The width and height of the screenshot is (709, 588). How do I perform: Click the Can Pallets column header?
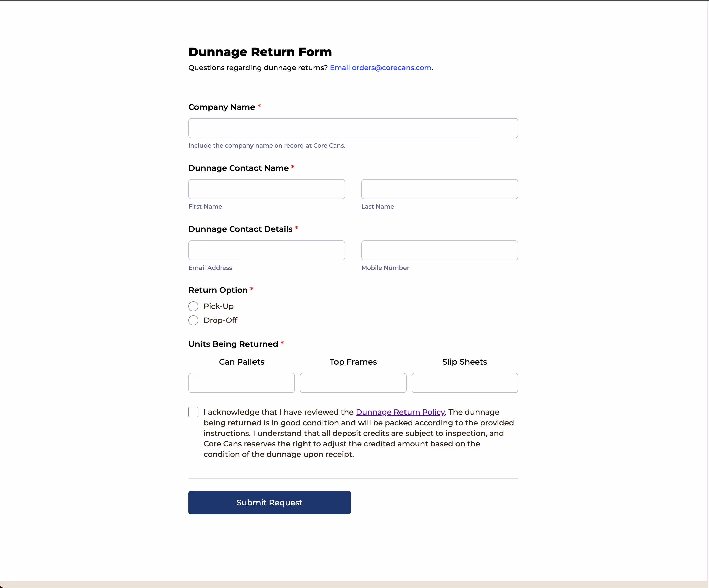pos(241,362)
